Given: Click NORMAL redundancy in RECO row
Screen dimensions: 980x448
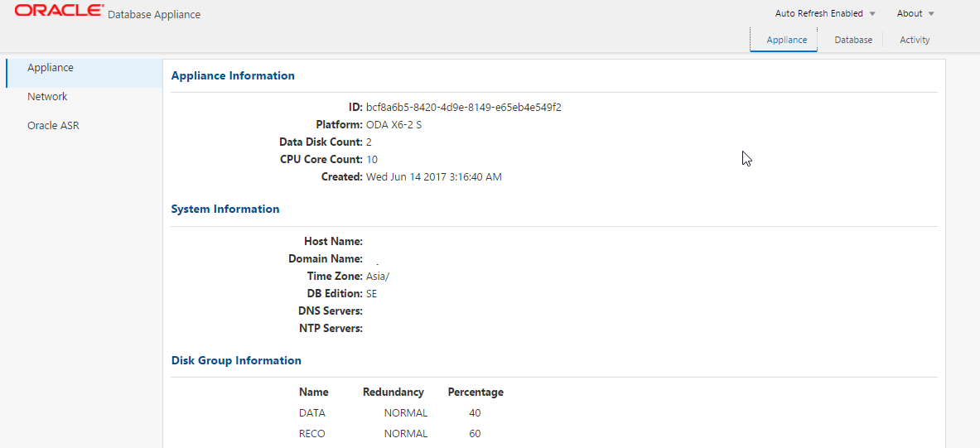Looking at the screenshot, I should 406,434.
